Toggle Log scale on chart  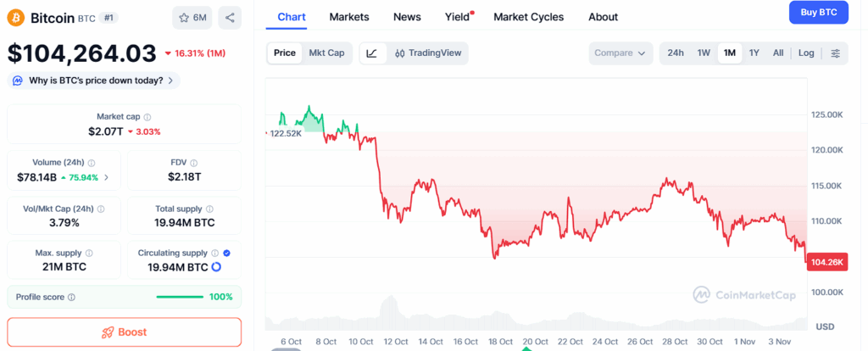coord(806,53)
